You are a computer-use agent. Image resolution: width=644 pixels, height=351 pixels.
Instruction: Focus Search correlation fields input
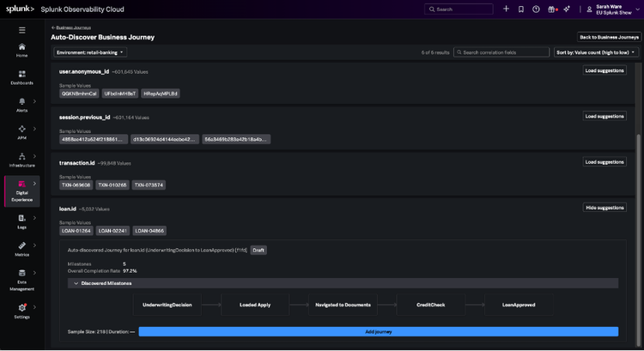tap(501, 52)
